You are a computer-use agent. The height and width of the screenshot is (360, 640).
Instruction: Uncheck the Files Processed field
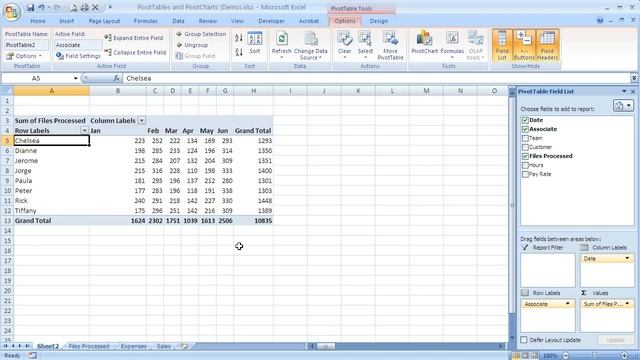point(525,156)
